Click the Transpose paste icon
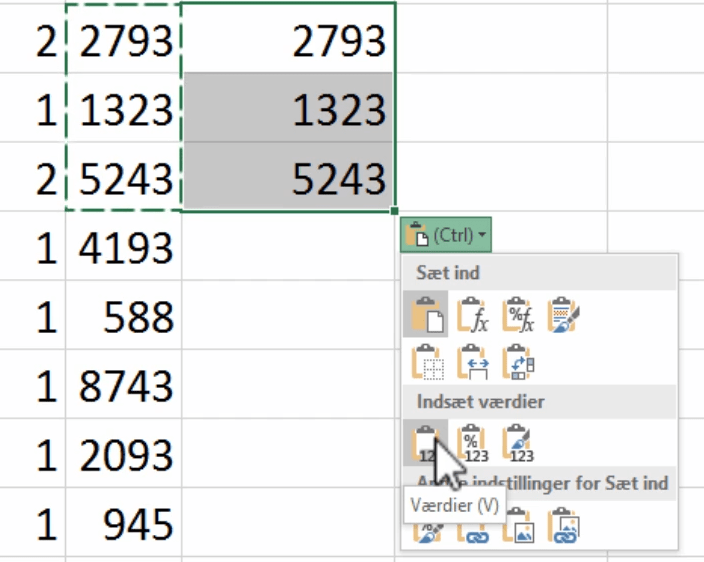This screenshot has width=704, height=562. click(517, 362)
